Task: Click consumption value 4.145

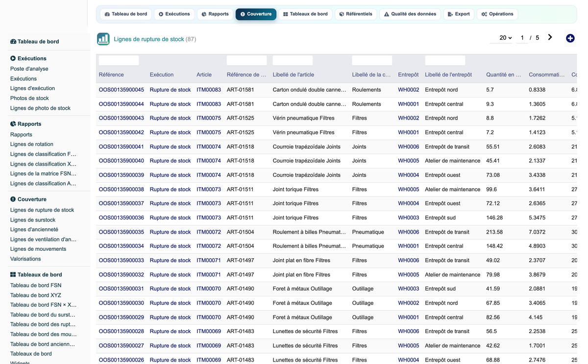Action: (536, 317)
